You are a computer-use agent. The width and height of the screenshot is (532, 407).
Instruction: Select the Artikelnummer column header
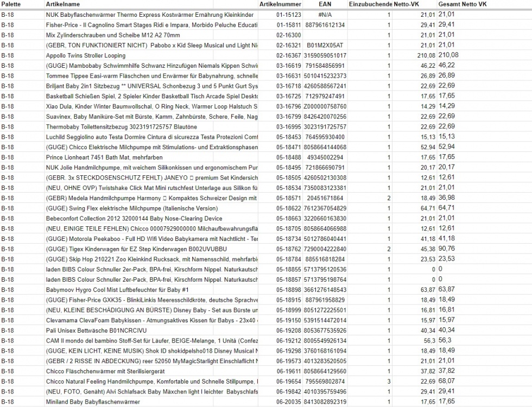[x=280, y=4]
